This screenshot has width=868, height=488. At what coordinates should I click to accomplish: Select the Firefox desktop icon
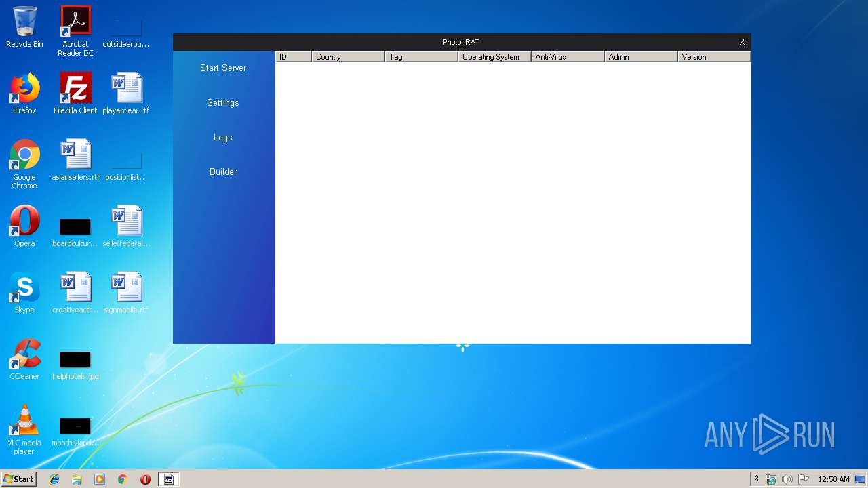pos(24,94)
